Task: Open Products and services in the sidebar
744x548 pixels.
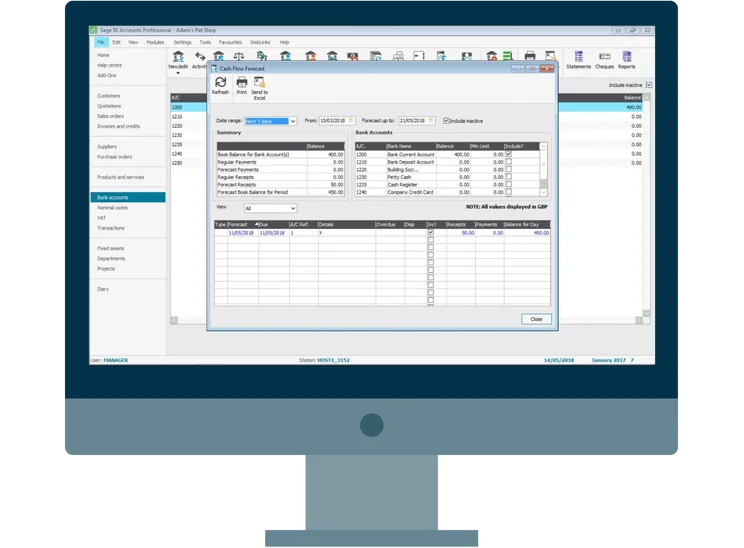Action: pos(121,177)
